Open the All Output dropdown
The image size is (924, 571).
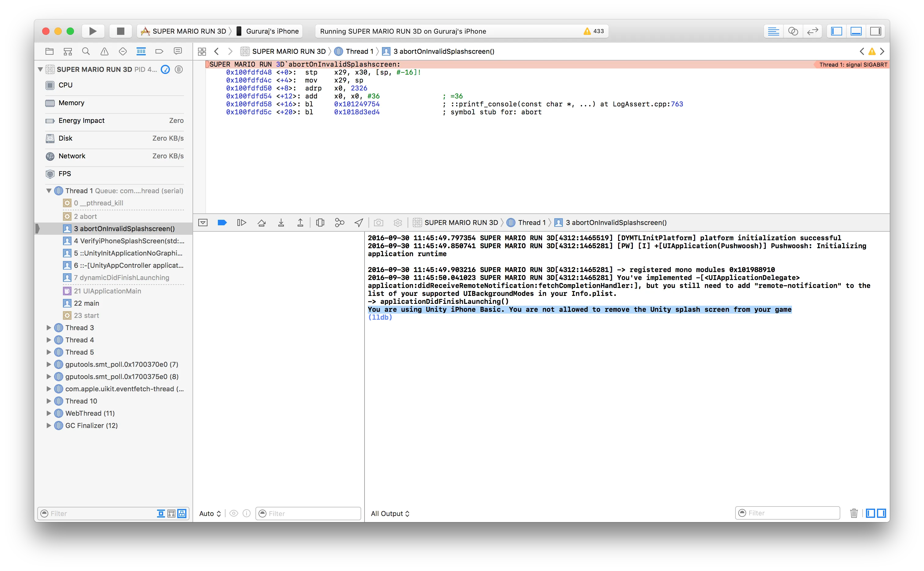pos(390,514)
